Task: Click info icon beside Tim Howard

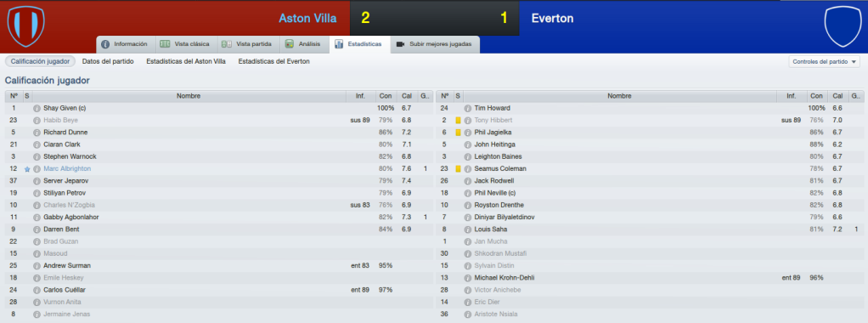Action: (468, 108)
